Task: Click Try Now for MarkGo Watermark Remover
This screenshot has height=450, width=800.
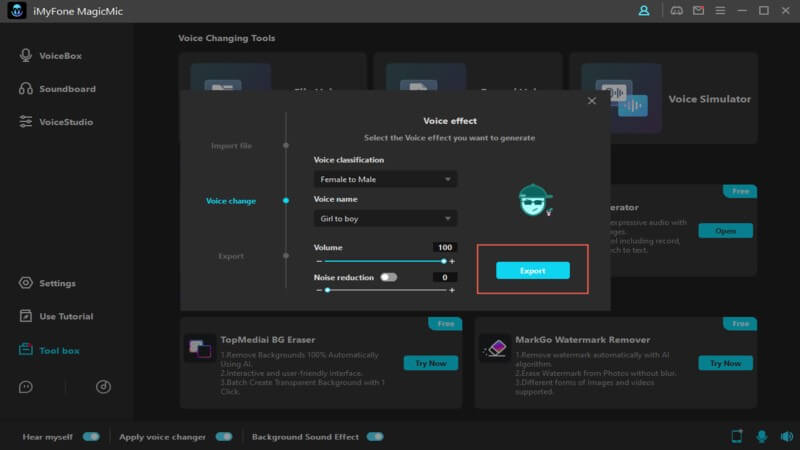Action: click(726, 363)
